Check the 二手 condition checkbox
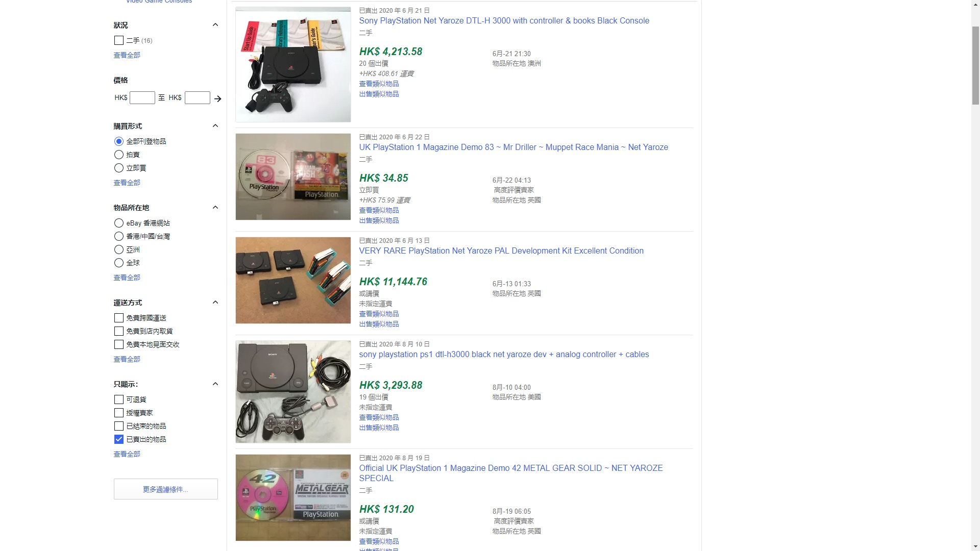This screenshot has width=980, height=551. [119, 40]
